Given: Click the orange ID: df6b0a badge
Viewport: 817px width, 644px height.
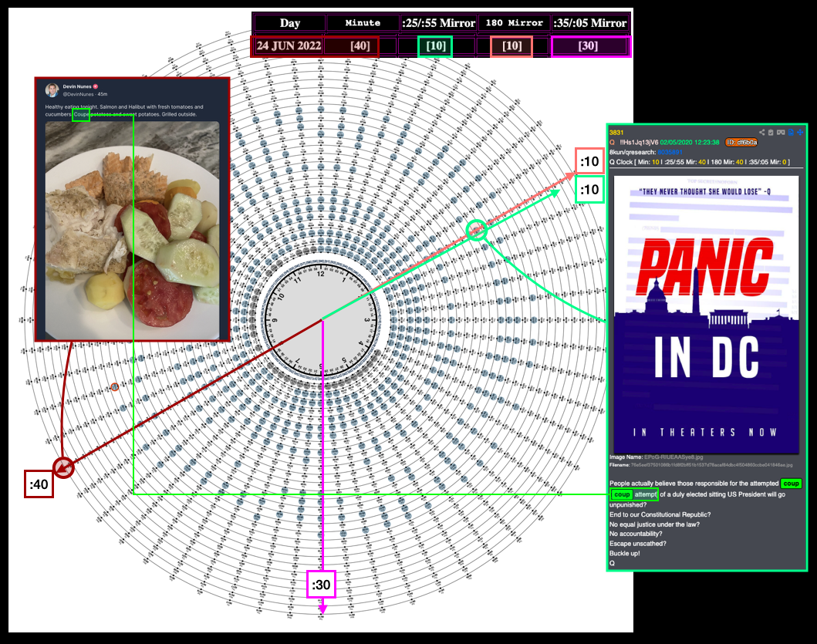Looking at the screenshot, I should [741, 142].
